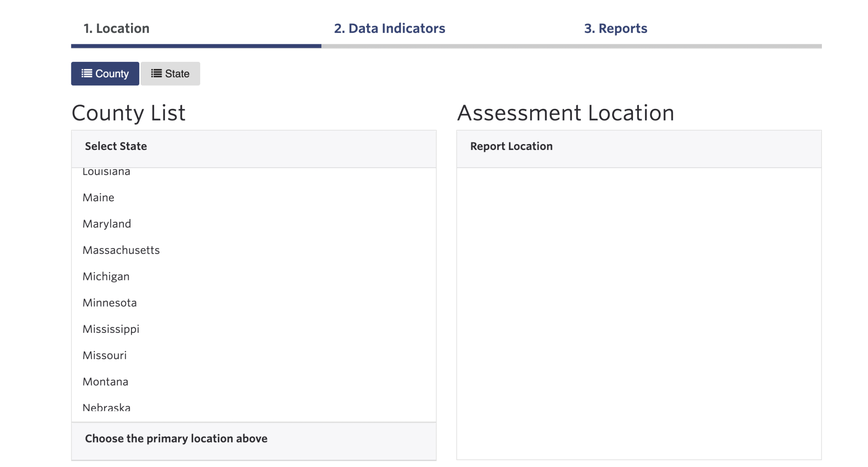Toggle the County view on
This screenshot has height=467, width=868.
(105, 73)
